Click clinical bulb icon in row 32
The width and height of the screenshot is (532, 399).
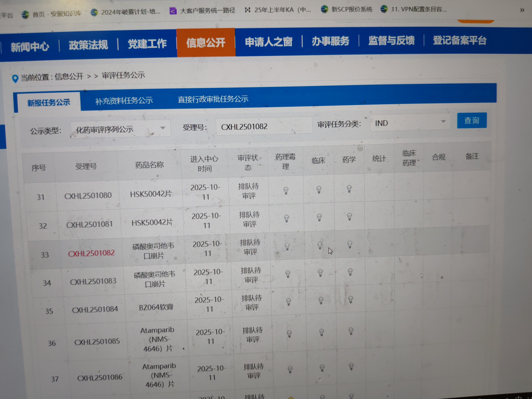(319, 217)
